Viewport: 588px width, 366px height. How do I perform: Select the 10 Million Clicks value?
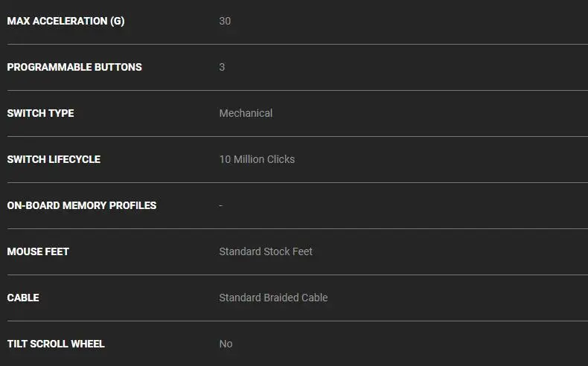point(257,159)
